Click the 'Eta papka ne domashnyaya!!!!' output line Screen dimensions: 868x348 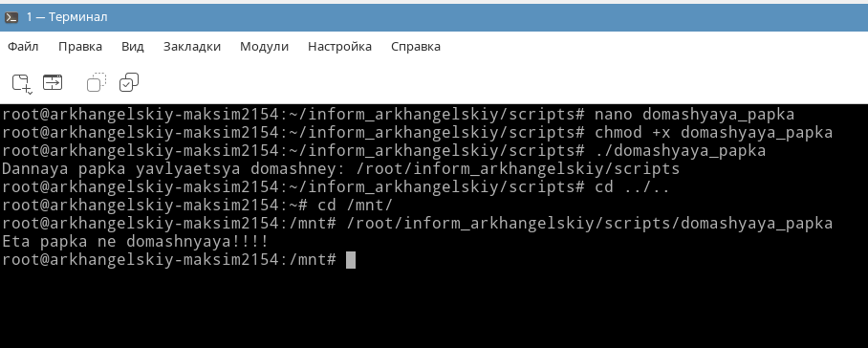[135, 242]
